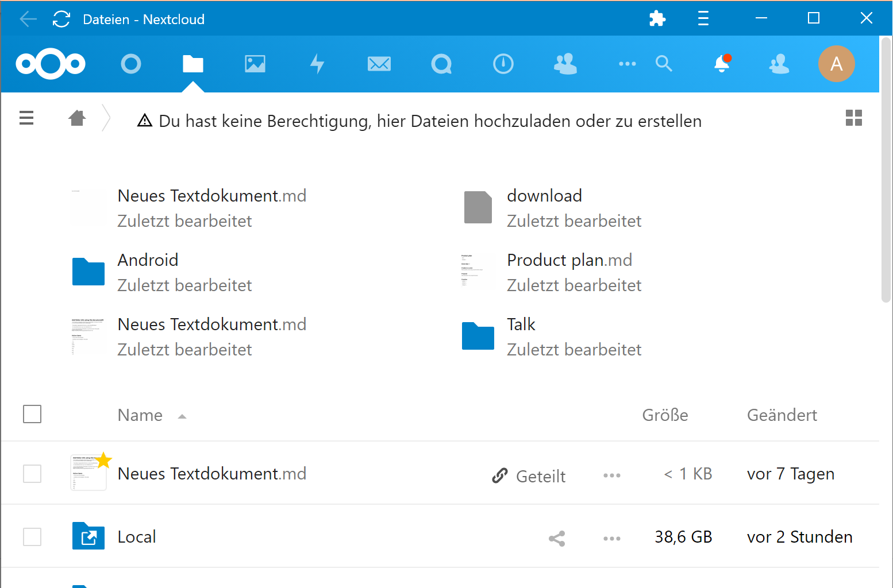Select checkbox for Local folder row
Image resolution: width=893 pixels, height=588 pixels.
(x=32, y=537)
